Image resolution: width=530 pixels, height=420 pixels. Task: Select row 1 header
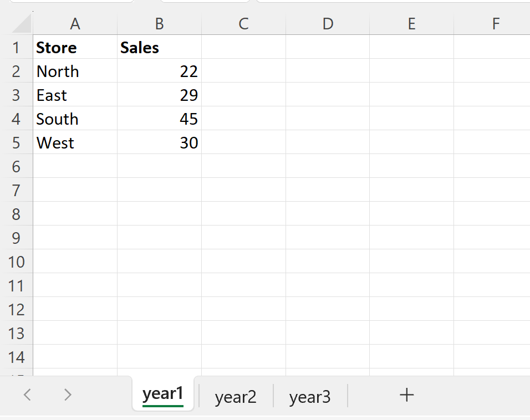click(x=17, y=48)
